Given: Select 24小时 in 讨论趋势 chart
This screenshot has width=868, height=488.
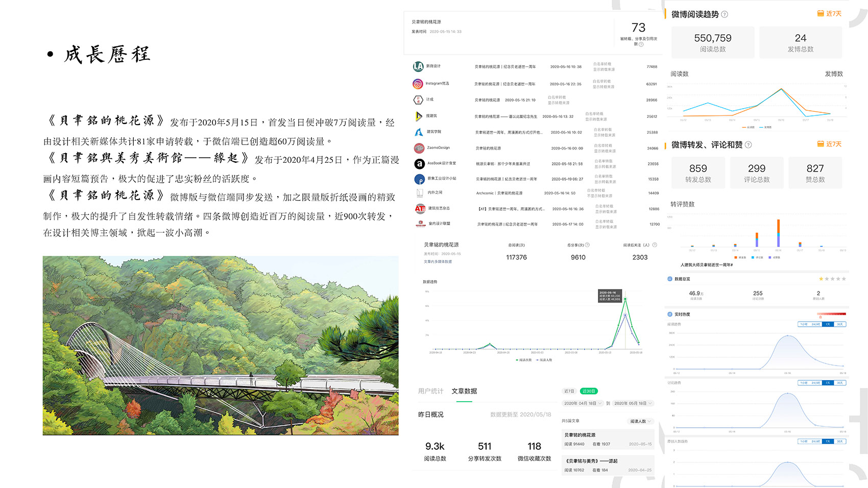Looking at the screenshot, I should click(816, 383).
